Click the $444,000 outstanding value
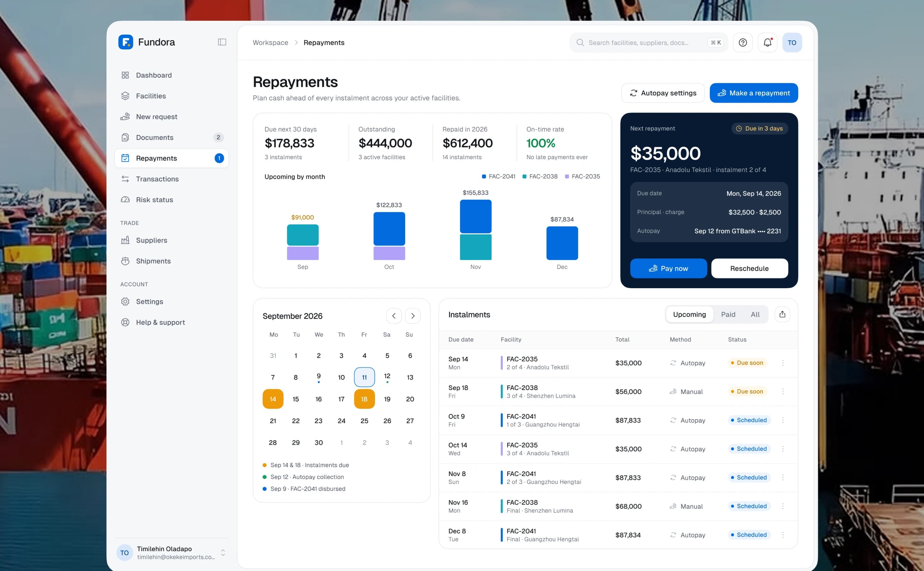The width and height of the screenshot is (924, 571). click(x=385, y=143)
